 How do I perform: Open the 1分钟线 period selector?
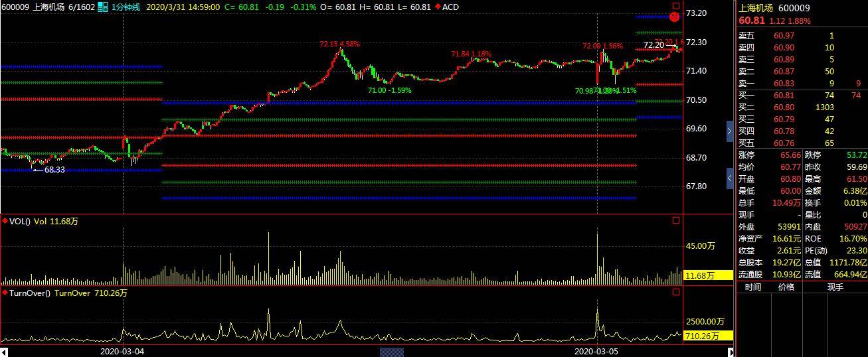125,7
